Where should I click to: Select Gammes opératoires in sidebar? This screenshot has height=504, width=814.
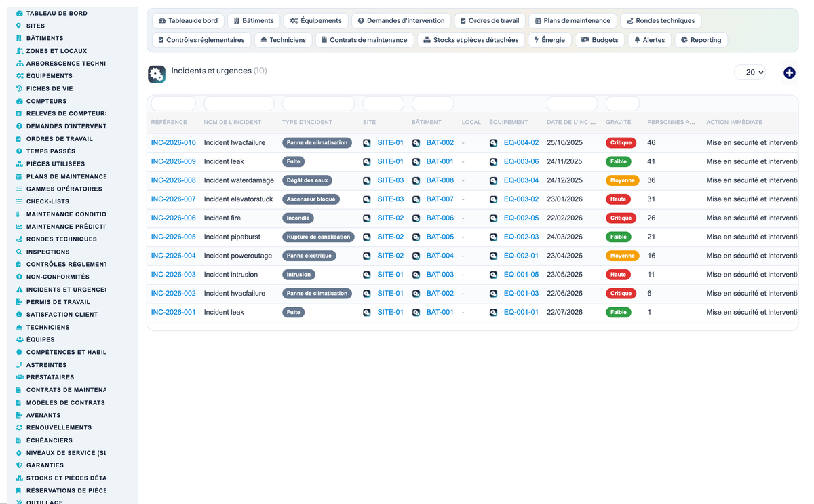click(64, 189)
